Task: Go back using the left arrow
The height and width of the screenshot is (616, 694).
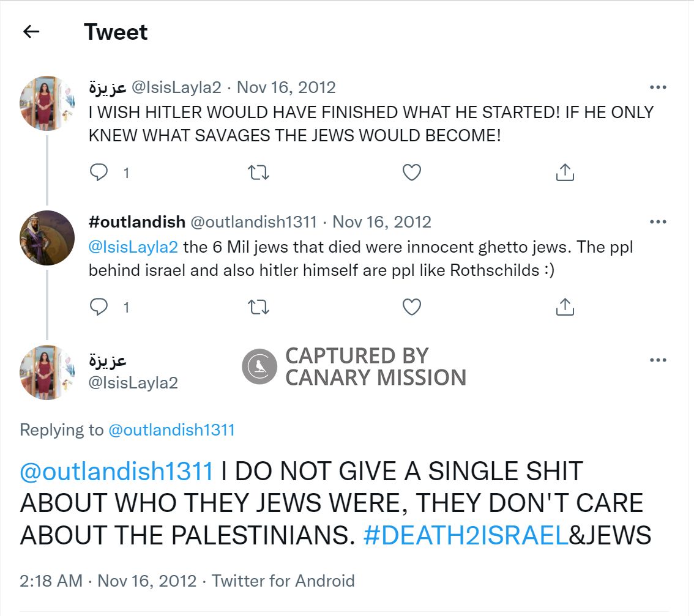Action: click(x=31, y=31)
